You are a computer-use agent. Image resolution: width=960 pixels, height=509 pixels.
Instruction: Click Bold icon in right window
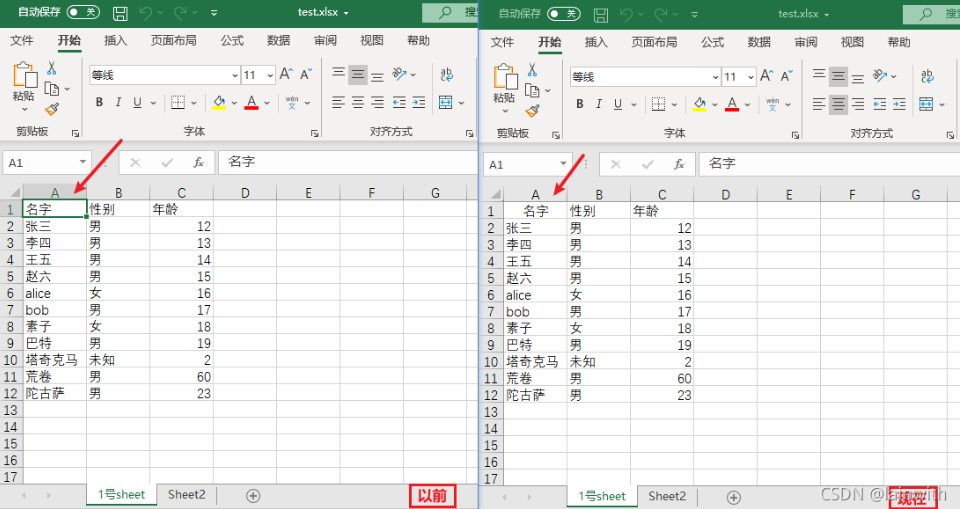pyautogui.click(x=580, y=104)
